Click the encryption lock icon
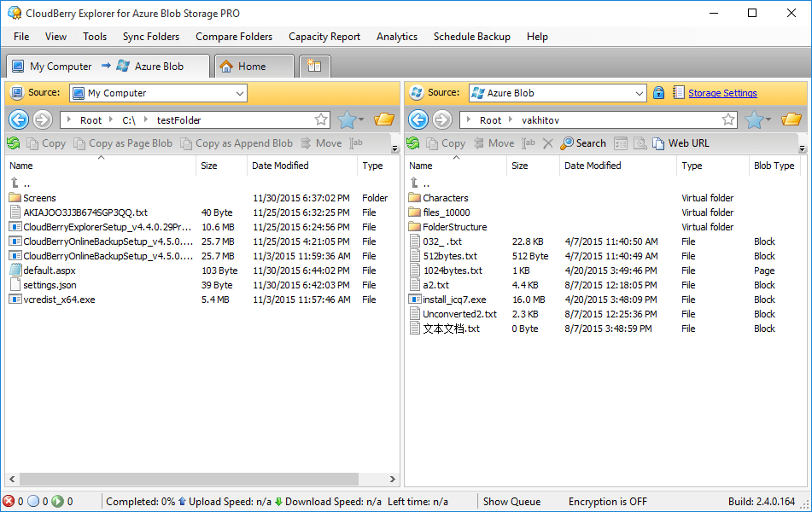The image size is (812, 512). click(x=658, y=93)
